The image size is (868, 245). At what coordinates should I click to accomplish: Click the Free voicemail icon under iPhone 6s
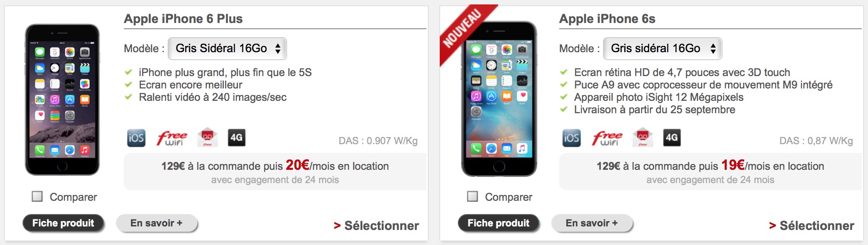[643, 137]
